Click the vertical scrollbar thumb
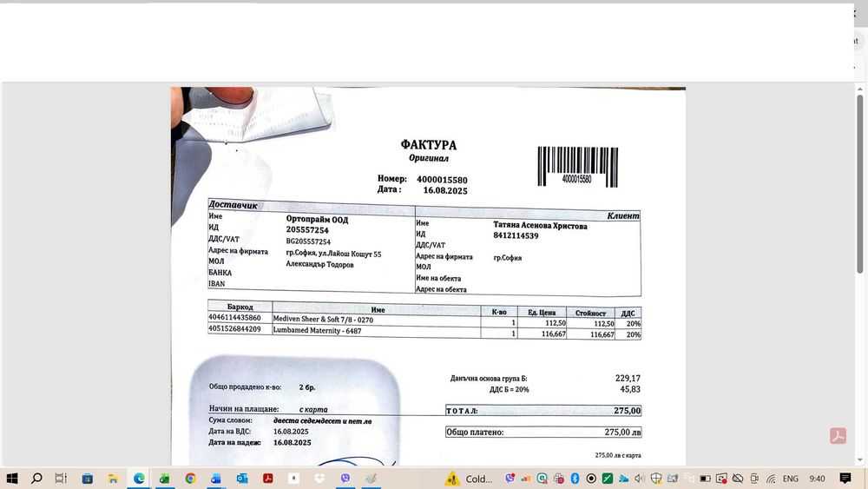This screenshot has height=489, width=868. coord(859,184)
